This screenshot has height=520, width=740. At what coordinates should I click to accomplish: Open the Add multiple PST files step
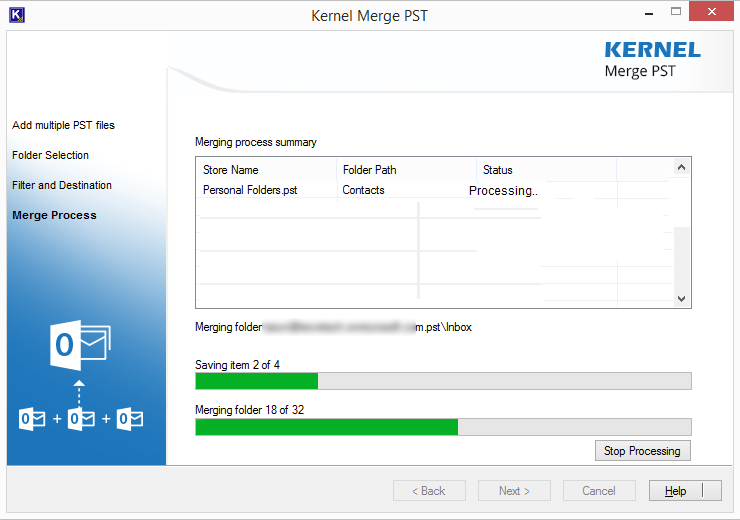coord(63,125)
